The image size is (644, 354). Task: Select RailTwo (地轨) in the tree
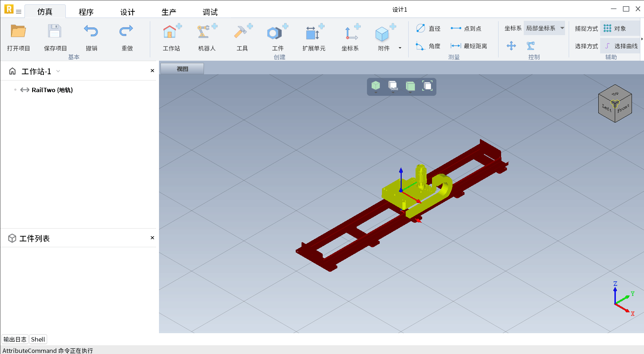(52, 90)
